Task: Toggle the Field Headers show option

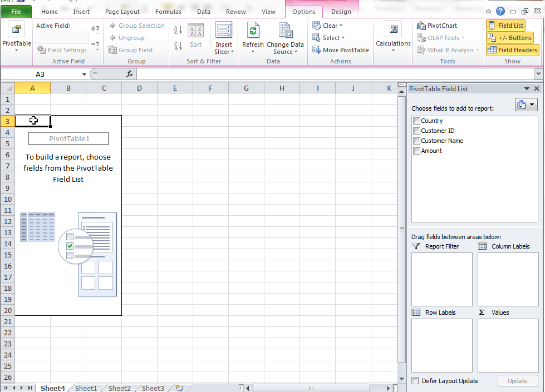Action: pyautogui.click(x=513, y=49)
